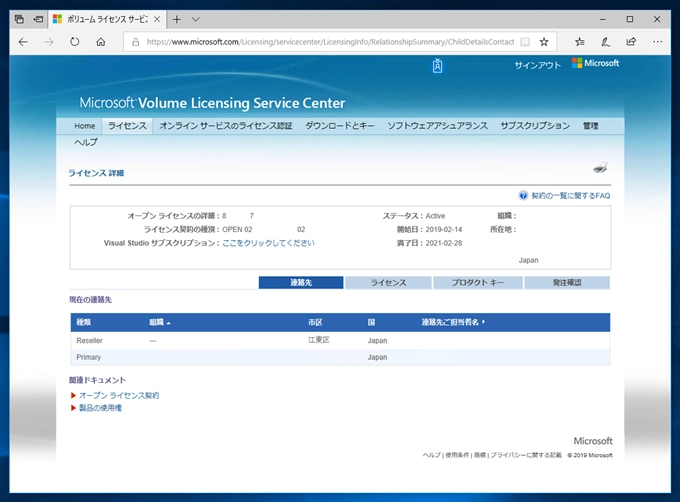Switch to the プロダクト キー tab
This screenshot has height=502, width=680.
pos(477,283)
